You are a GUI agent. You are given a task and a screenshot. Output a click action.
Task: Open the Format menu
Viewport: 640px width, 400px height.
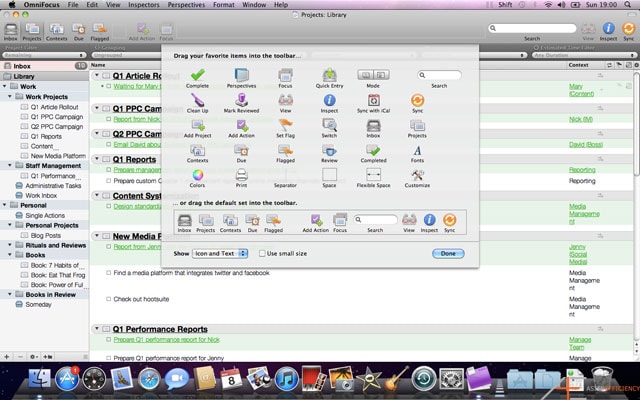[x=224, y=5]
